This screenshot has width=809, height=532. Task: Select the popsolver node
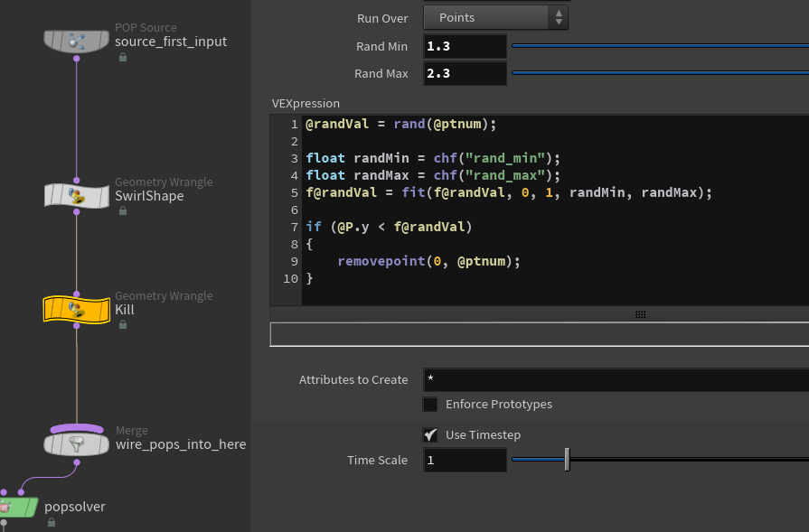pyautogui.click(x=19, y=507)
